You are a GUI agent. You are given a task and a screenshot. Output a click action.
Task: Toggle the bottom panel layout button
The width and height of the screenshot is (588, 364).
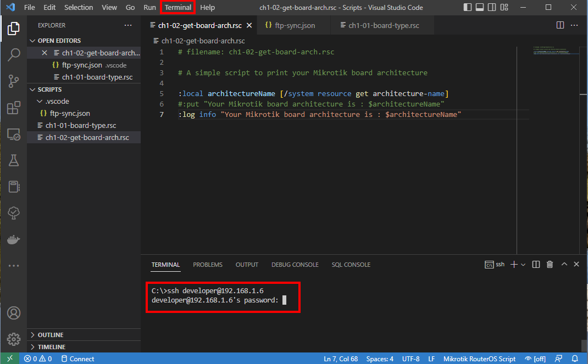click(479, 8)
